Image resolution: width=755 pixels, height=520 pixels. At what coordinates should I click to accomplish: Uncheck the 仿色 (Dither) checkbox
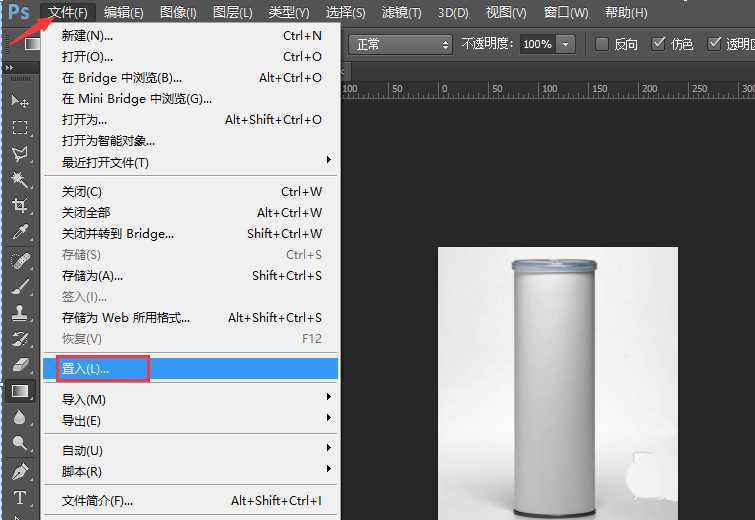[658, 44]
